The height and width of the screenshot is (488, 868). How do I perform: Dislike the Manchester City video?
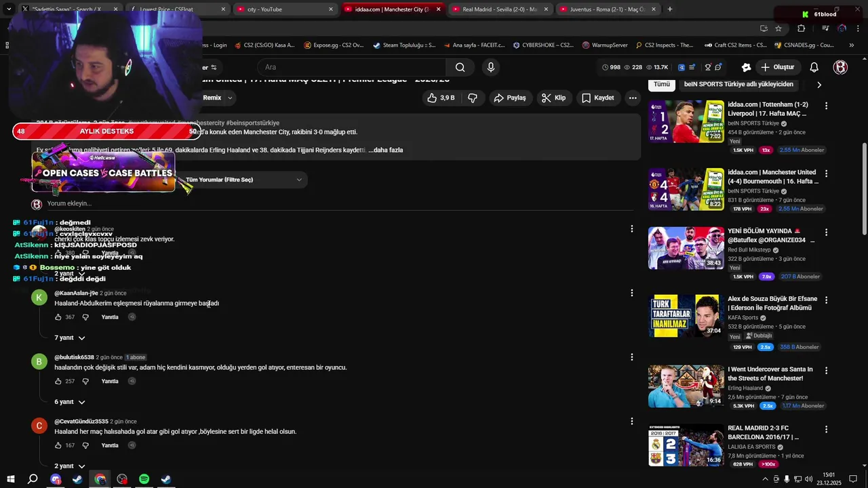click(473, 98)
